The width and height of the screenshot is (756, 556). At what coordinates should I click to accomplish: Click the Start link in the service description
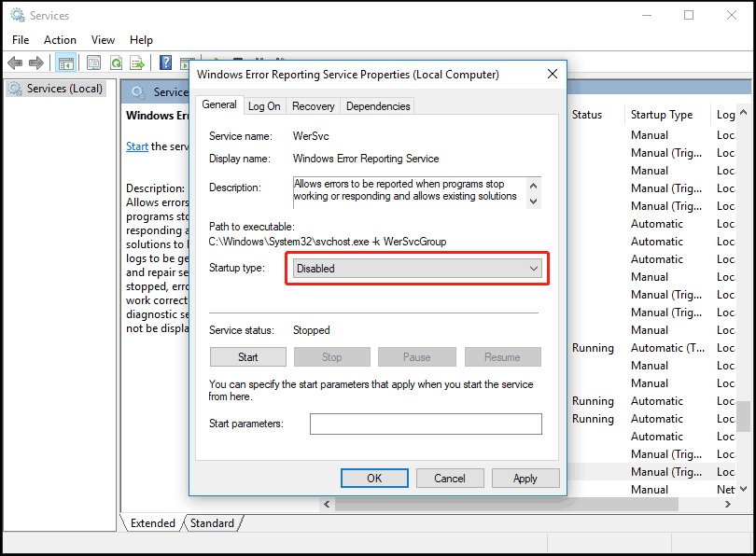pos(136,146)
